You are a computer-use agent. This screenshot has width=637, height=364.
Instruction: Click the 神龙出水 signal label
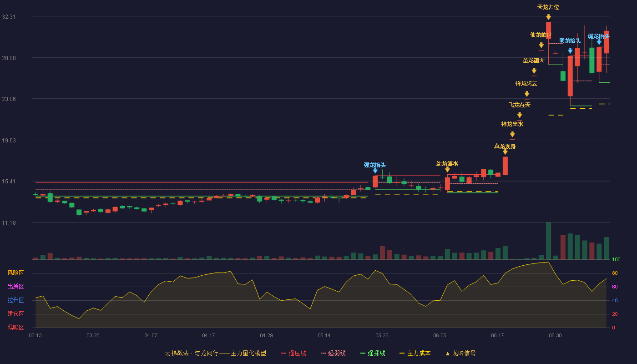(x=512, y=124)
